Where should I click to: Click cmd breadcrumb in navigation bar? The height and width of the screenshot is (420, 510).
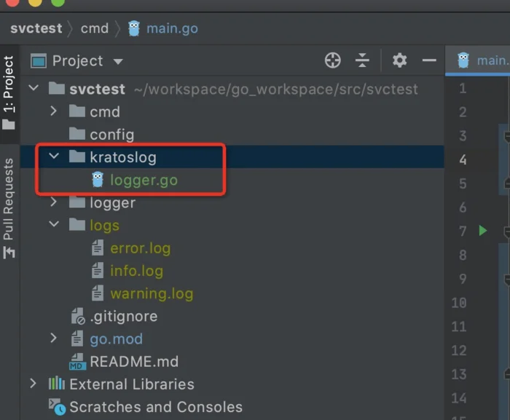point(95,28)
